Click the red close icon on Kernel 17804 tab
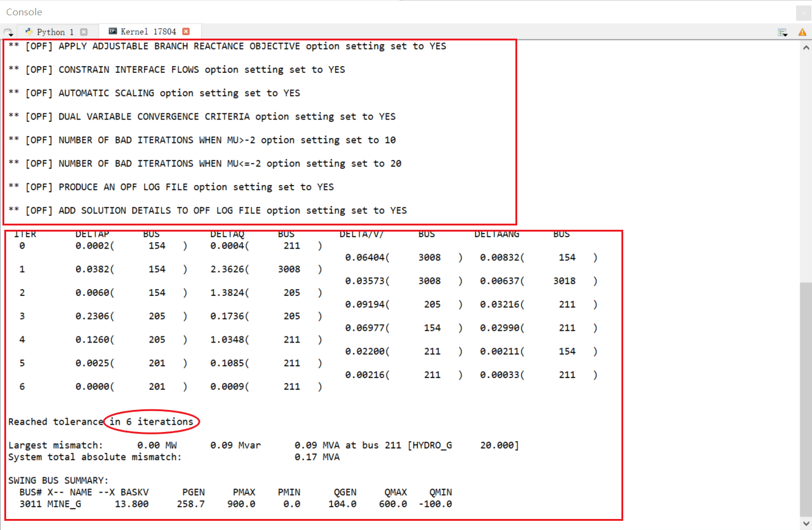Screen dimensions: 812x530 tap(186, 31)
